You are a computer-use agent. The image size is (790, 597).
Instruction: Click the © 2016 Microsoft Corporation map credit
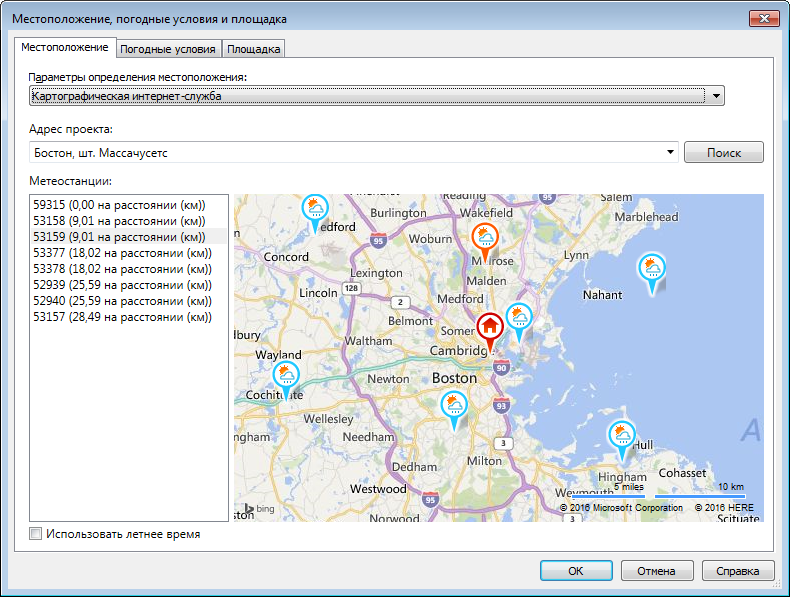(x=621, y=507)
